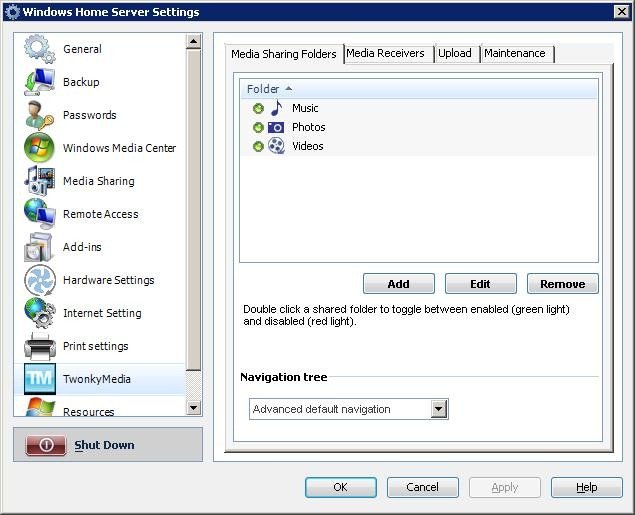Click the sidebar scroll down arrow
The image size is (635, 515).
pos(194,407)
